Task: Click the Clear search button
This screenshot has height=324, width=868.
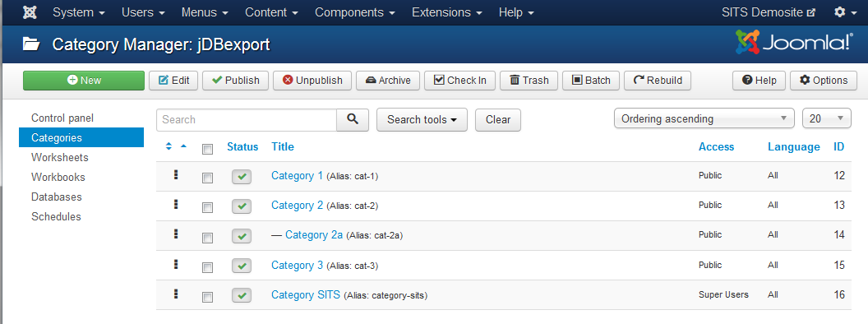Action: click(497, 119)
